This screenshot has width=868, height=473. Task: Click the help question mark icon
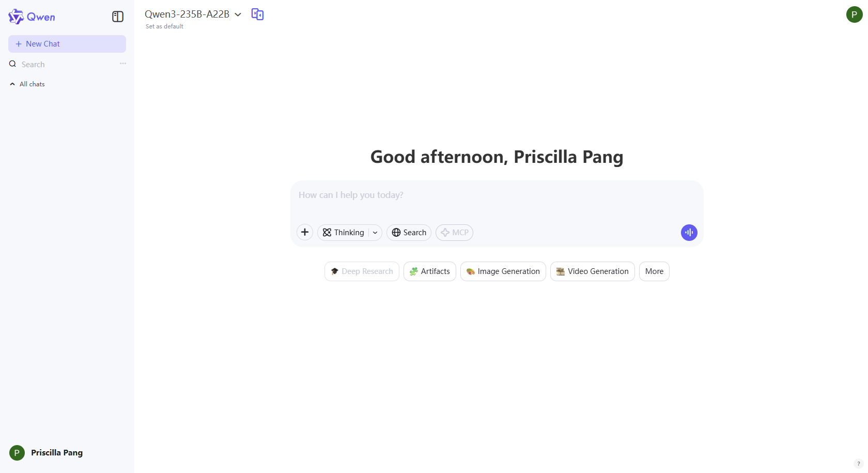859,464
